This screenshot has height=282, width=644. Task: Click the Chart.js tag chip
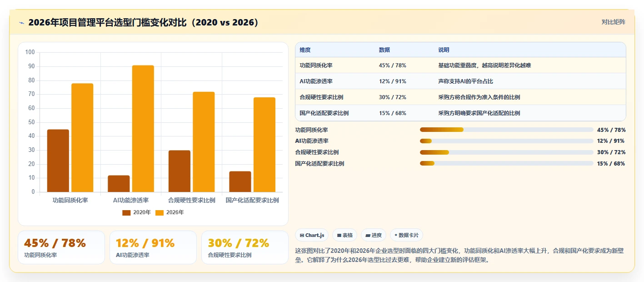tap(312, 235)
